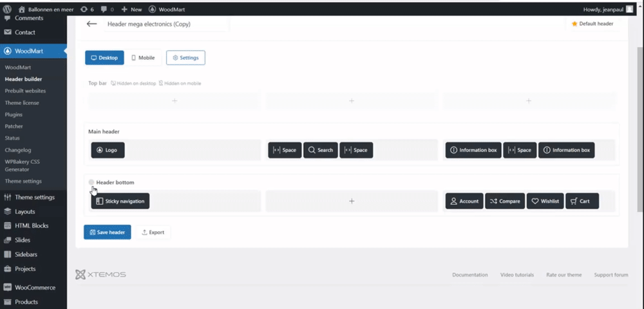Select the Space element before Search
Screen dimensions: 644x309
coord(285,150)
